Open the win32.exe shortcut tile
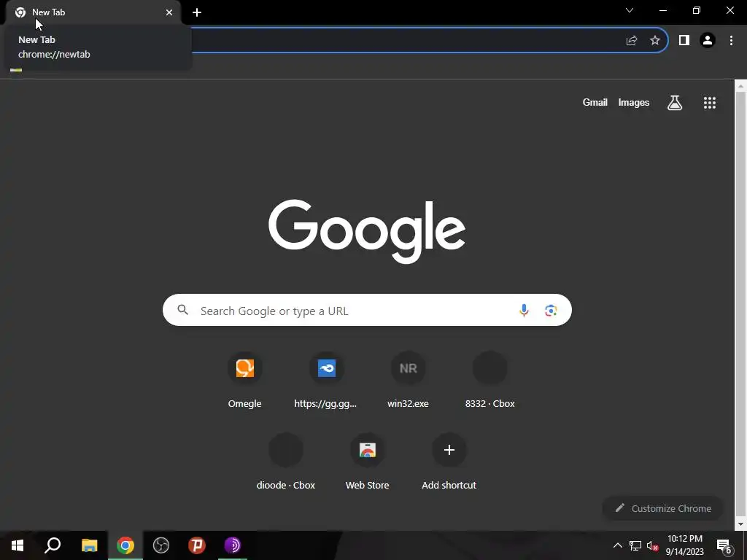This screenshot has height=560, width=747. 408,381
